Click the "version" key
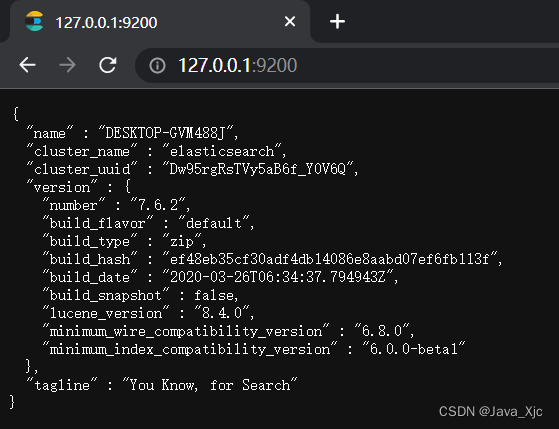The width and height of the screenshot is (559, 429). (62, 187)
